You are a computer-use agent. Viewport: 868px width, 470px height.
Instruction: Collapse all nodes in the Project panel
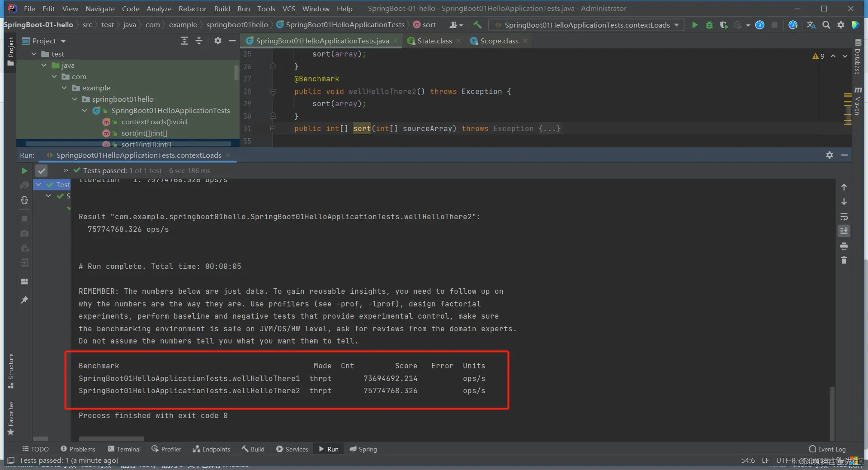(x=199, y=41)
